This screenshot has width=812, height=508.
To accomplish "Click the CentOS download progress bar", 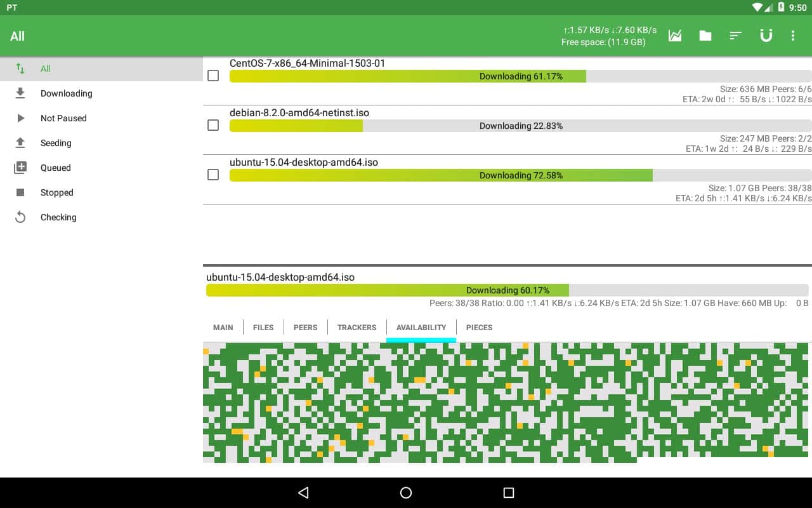I will (520, 76).
